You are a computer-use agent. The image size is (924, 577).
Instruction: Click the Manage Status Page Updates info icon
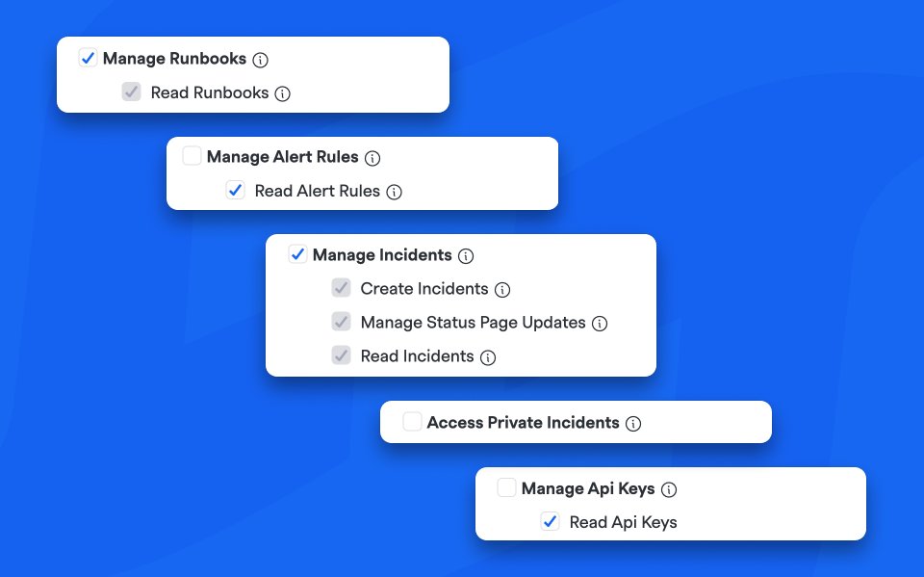(x=600, y=323)
